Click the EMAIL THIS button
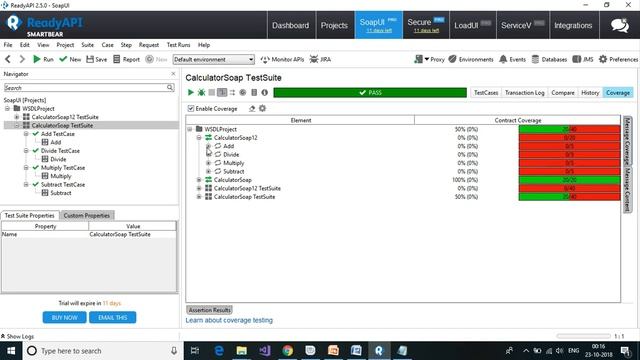The image size is (640, 360). pyautogui.click(x=113, y=318)
